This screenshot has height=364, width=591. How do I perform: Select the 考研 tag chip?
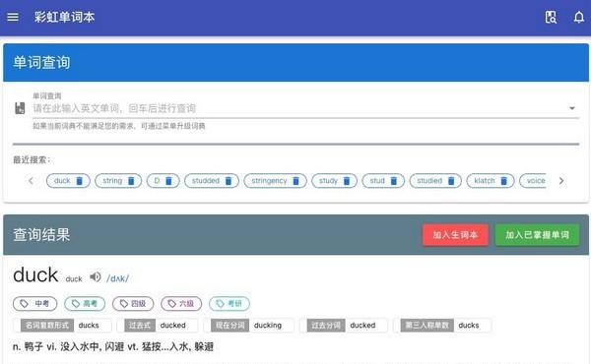click(x=230, y=303)
